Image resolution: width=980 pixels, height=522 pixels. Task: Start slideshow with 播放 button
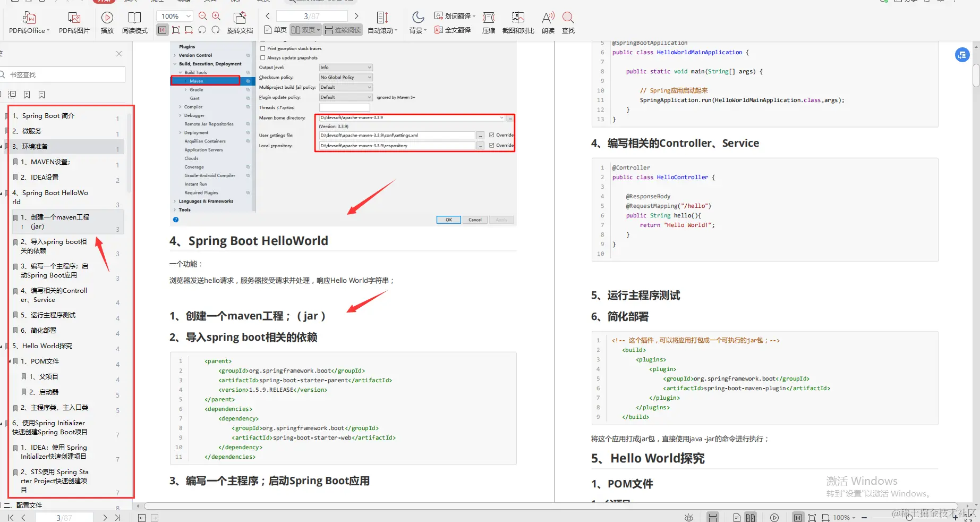[107, 23]
